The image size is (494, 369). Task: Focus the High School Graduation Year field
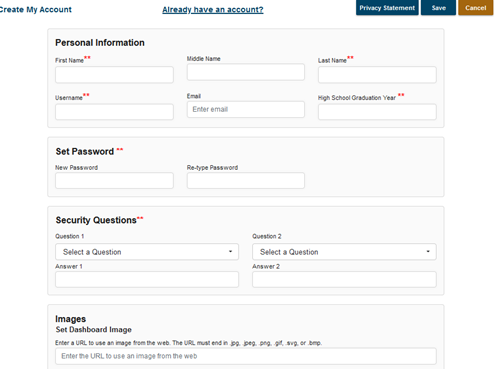click(x=377, y=112)
